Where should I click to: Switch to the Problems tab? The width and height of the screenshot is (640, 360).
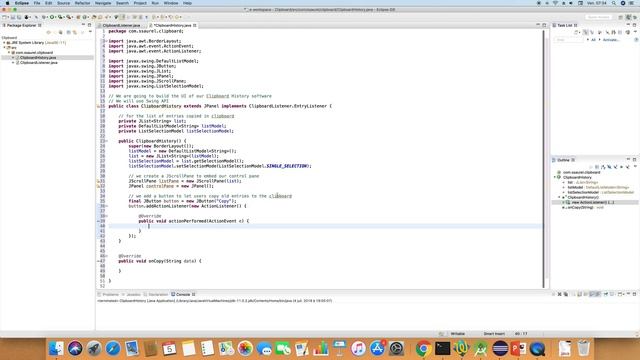(110, 294)
